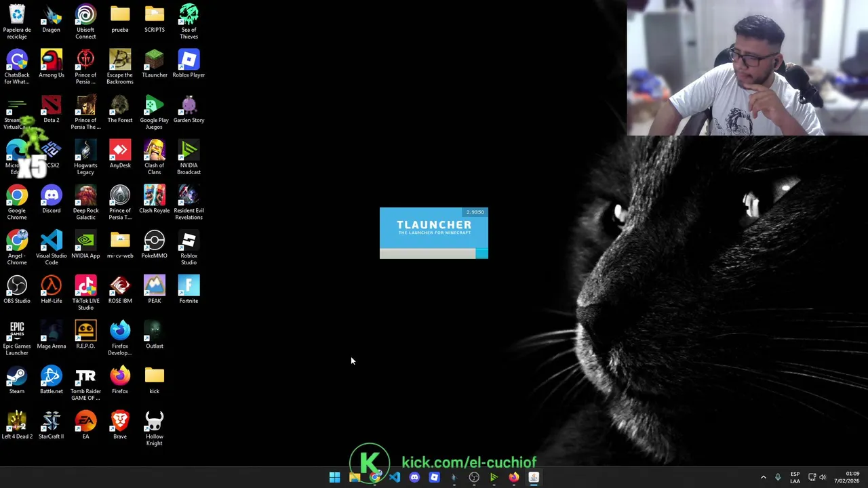Viewport: 868px width, 488px height.
Task: Select the Discord desktop icon
Action: (x=51, y=200)
